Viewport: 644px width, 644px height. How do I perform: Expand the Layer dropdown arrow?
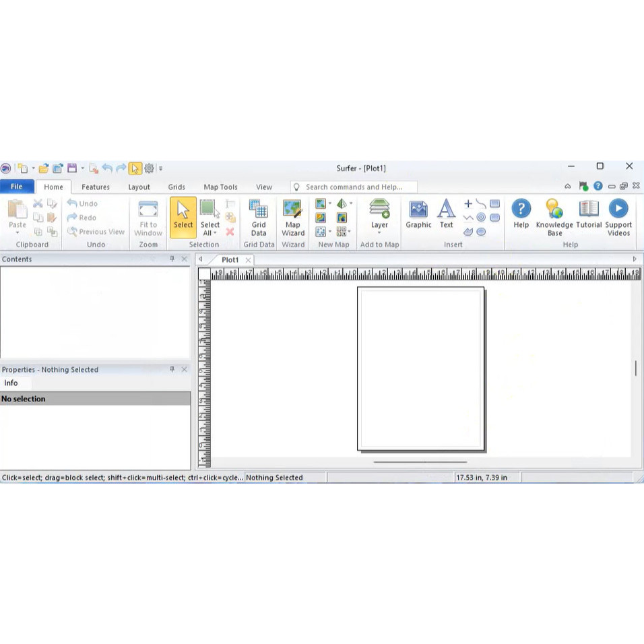[x=379, y=233]
